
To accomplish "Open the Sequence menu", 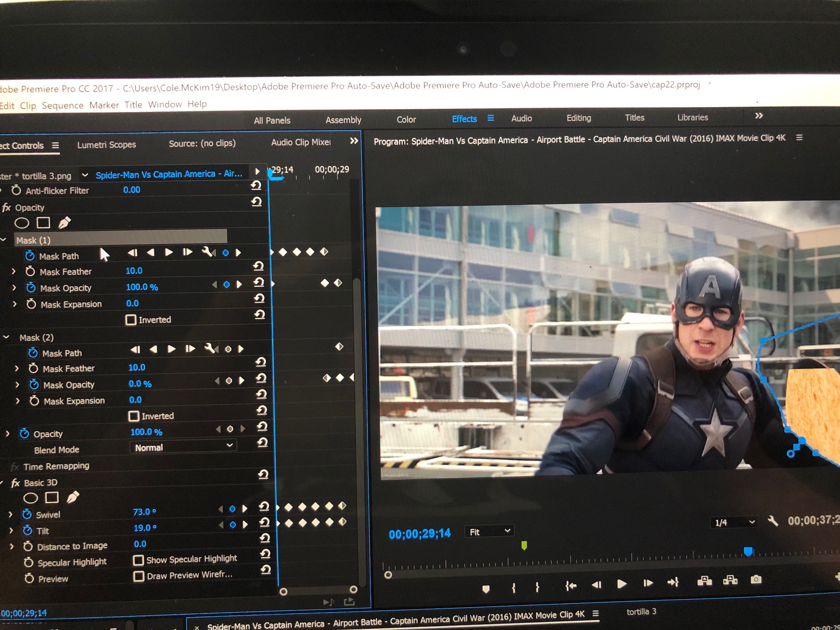I will pos(62,105).
